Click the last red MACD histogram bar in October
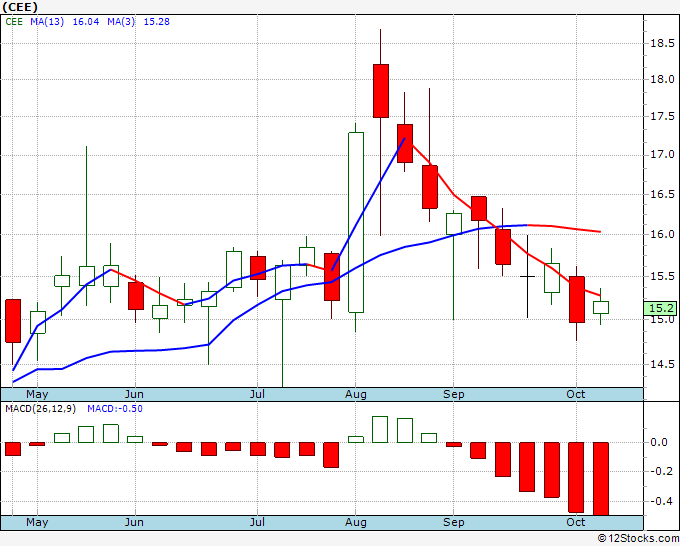The width and height of the screenshot is (680, 546). click(601, 479)
